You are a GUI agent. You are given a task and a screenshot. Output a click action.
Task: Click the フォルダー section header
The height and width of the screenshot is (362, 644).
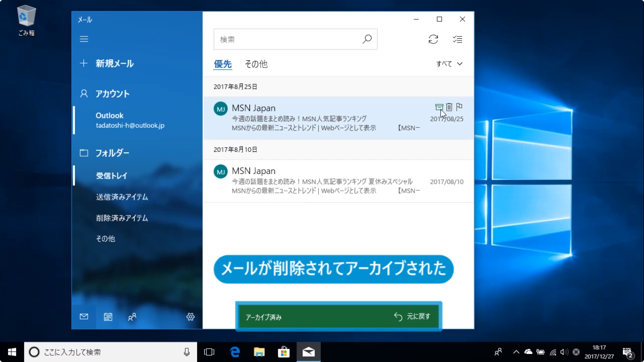(105, 153)
